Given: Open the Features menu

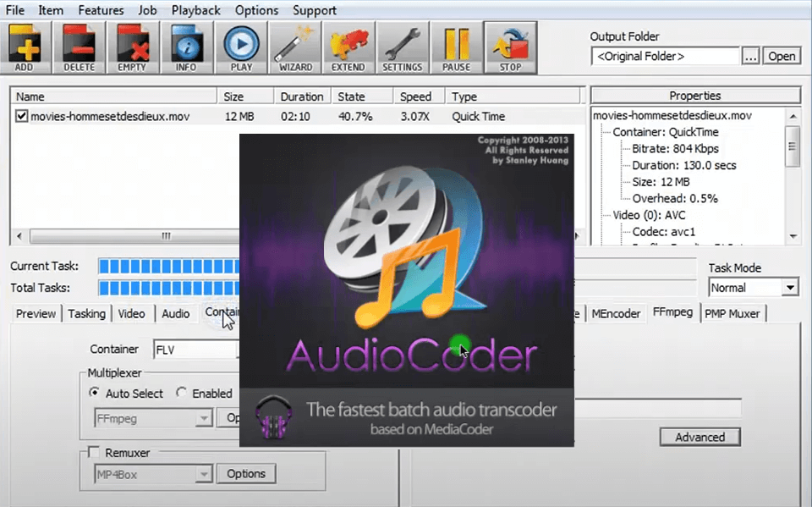Looking at the screenshot, I should (101, 10).
